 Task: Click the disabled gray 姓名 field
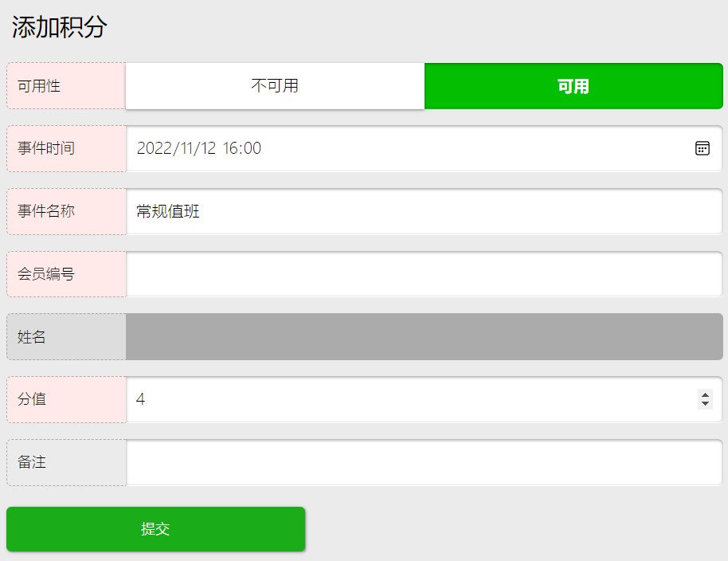(425, 337)
